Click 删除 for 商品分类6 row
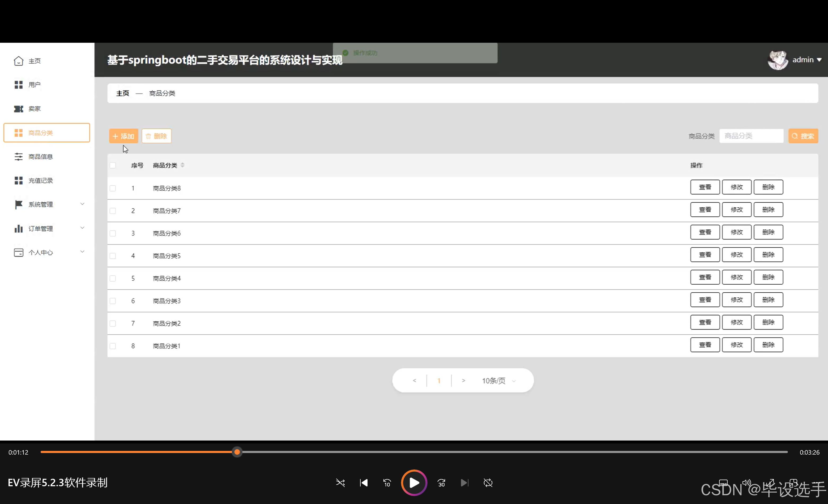This screenshot has height=504, width=828. pos(768,232)
